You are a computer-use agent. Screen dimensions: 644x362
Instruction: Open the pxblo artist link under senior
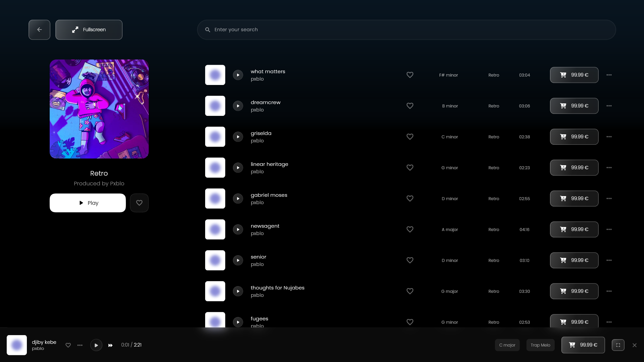click(x=257, y=264)
